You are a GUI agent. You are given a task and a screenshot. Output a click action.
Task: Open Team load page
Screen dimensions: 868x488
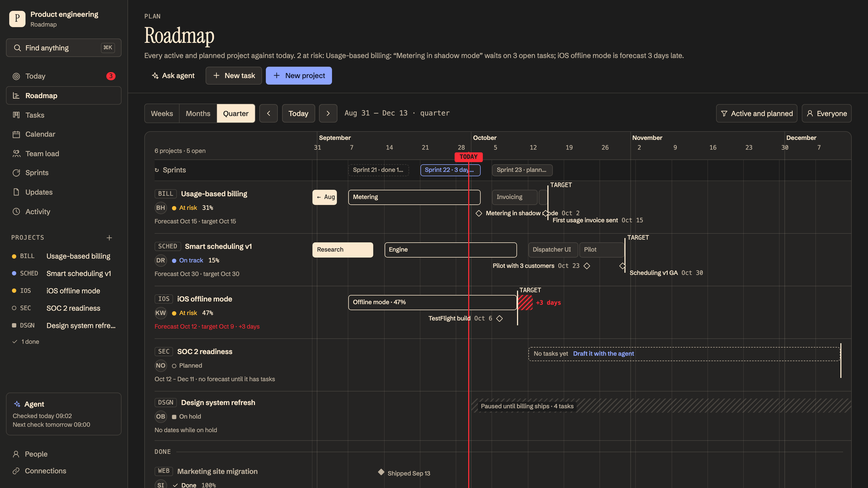pyautogui.click(x=64, y=153)
